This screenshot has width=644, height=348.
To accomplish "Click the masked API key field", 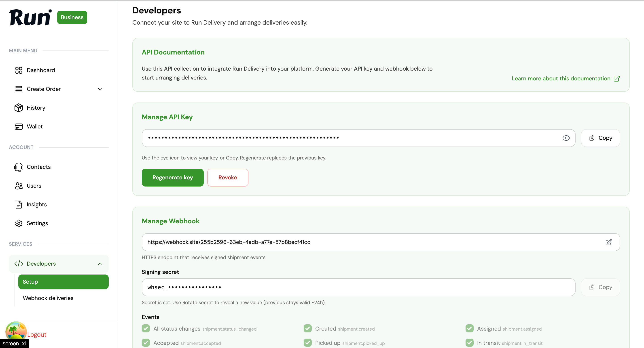I will click(x=358, y=138).
